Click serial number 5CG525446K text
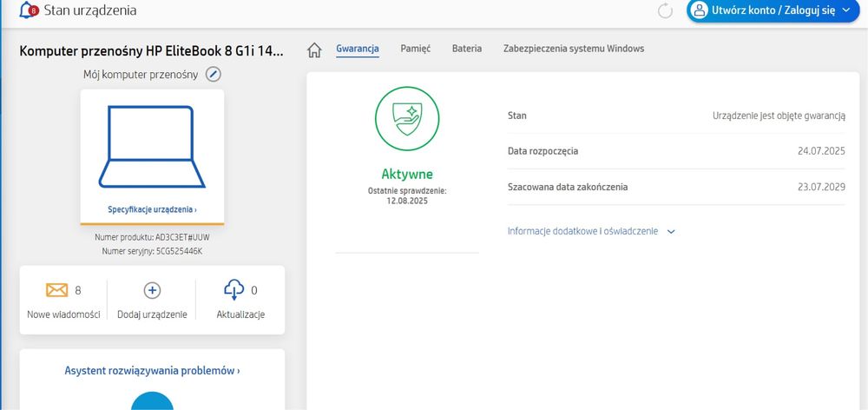 pyautogui.click(x=179, y=251)
